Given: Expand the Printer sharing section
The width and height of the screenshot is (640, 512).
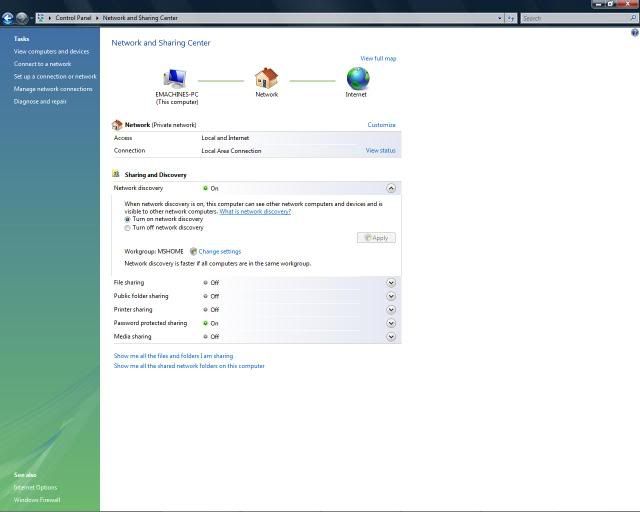Looking at the screenshot, I should (391, 310).
